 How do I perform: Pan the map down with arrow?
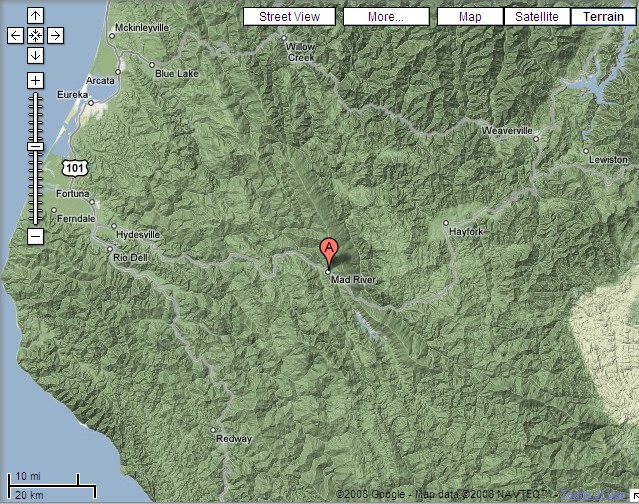[35, 55]
